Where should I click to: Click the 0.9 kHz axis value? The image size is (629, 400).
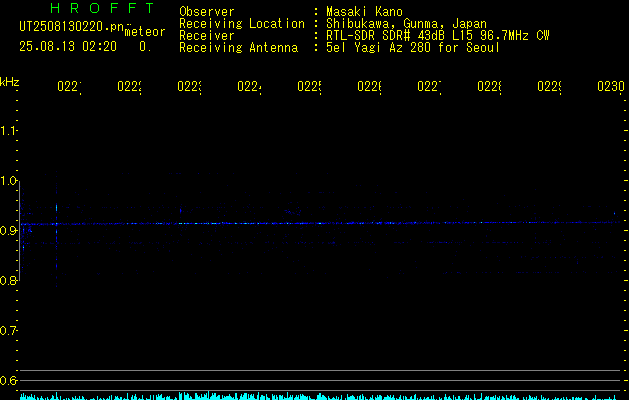click(x=8, y=231)
